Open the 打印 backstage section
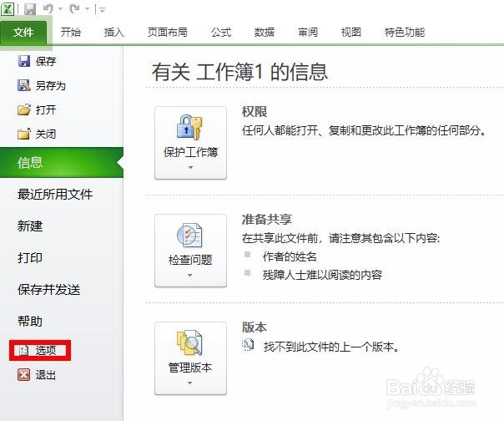The width and height of the screenshot is (504, 421). click(x=30, y=257)
